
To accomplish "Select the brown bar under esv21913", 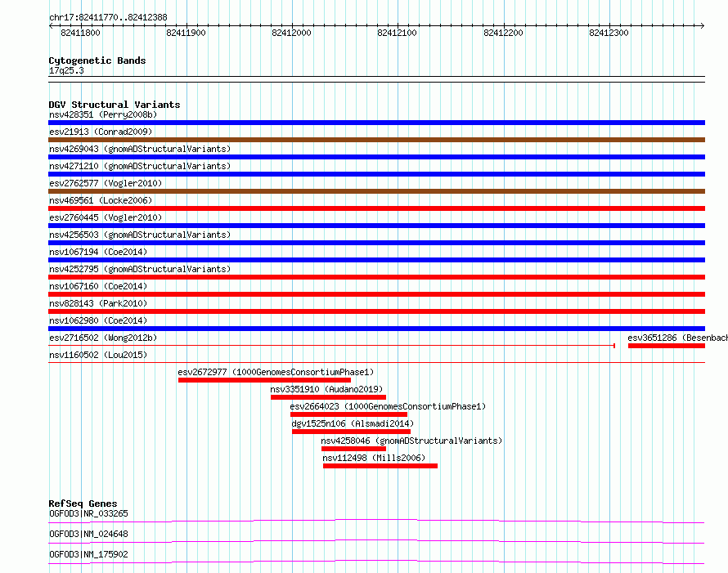I will click(x=376, y=140).
